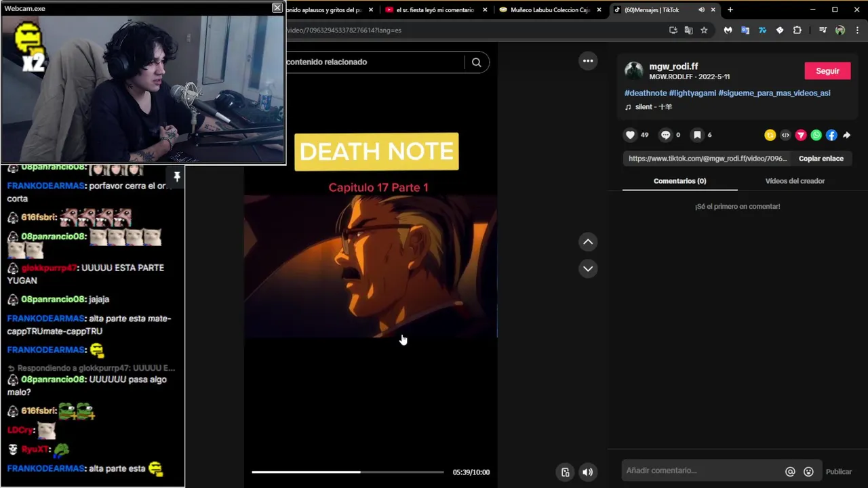Toggle the video player volume icon
Image resolution: width=868 pixels, height=488 pixels.
pos(588,472)
